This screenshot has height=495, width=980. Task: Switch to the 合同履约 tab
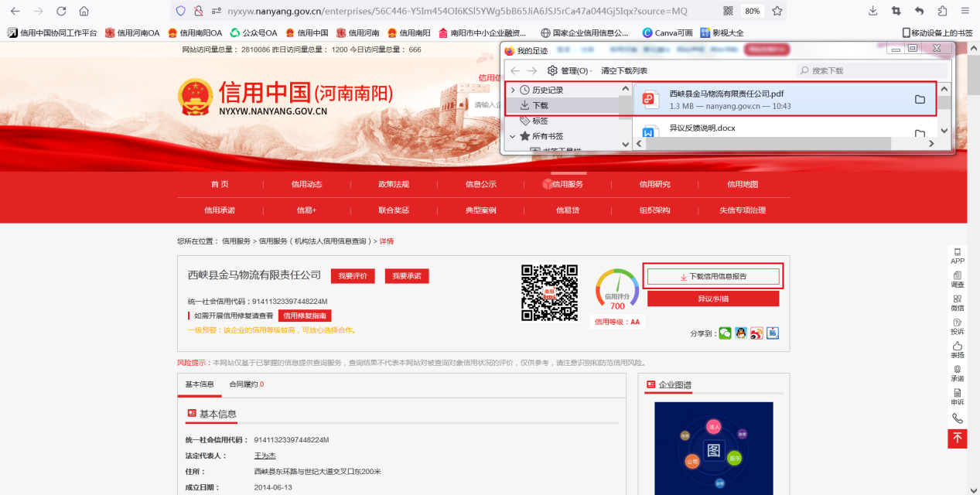point(247,384)
